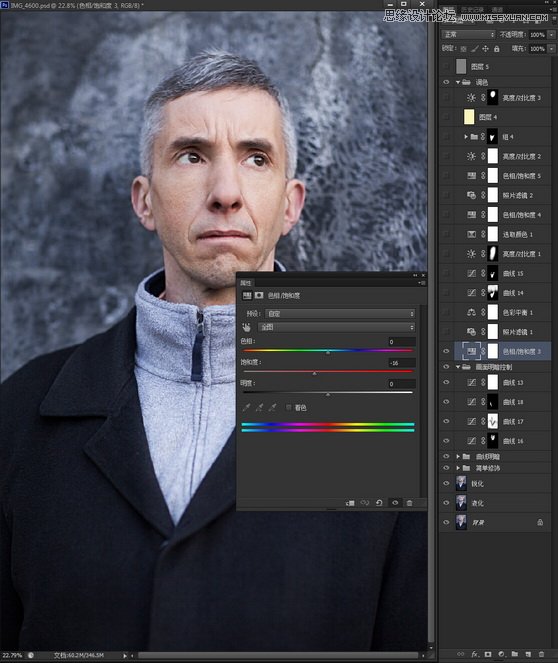Click the lightness slider handle

click(x=328, y=395)
